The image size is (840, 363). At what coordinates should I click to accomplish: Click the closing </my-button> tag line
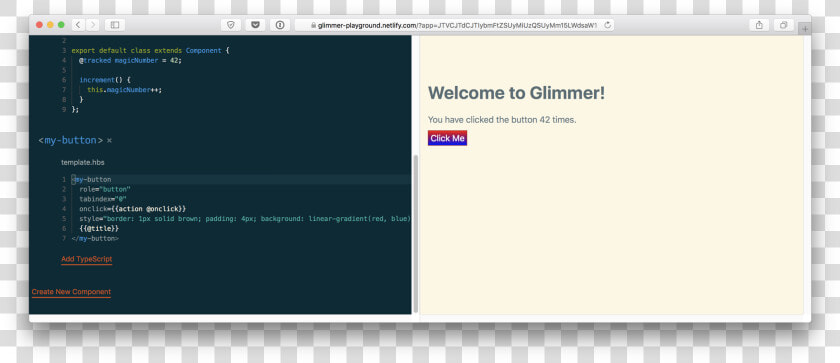pos(95,238)
